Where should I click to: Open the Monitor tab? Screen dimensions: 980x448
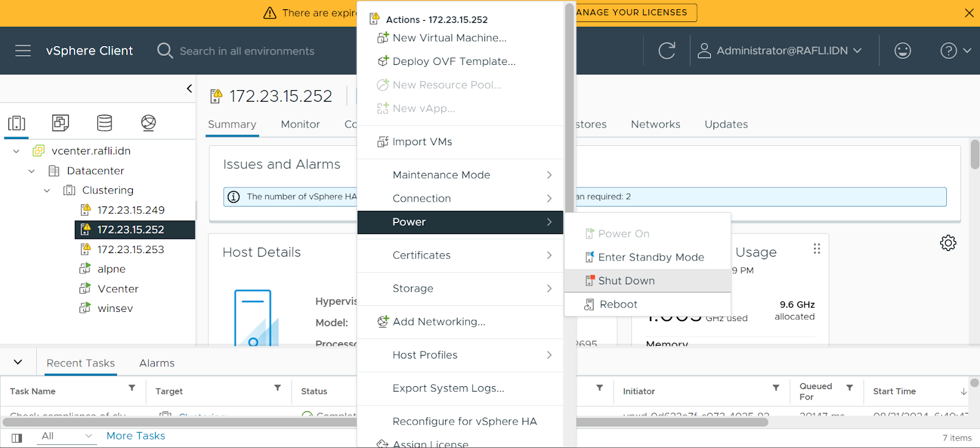[x=300, y=124]
